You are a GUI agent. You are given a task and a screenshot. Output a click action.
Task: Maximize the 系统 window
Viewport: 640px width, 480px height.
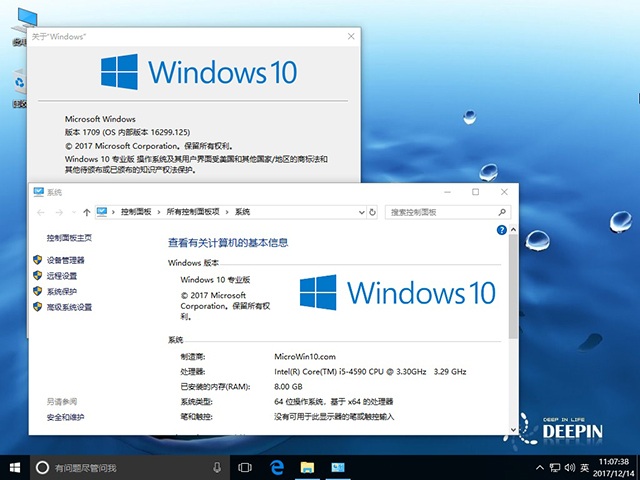[x=476, y=192]
